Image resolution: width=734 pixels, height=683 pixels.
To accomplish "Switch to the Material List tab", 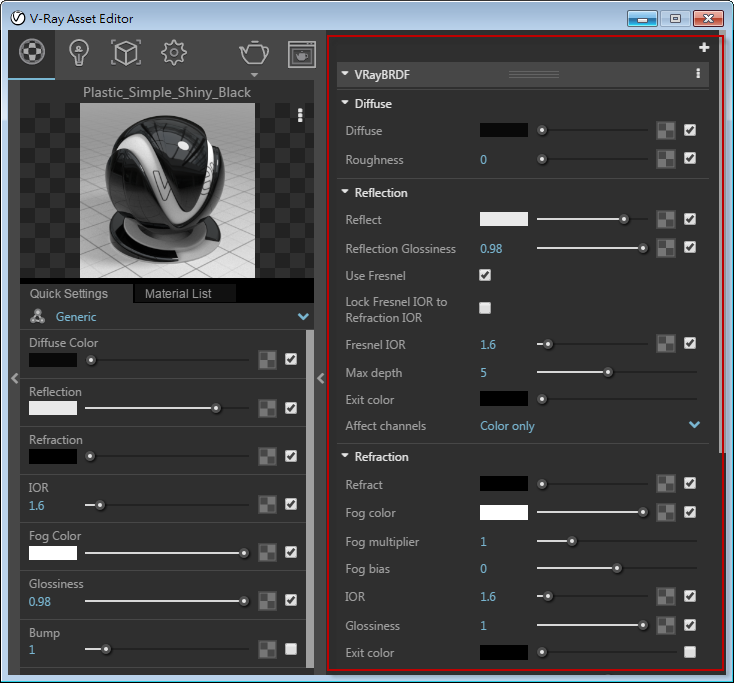I will pos(179,294).
